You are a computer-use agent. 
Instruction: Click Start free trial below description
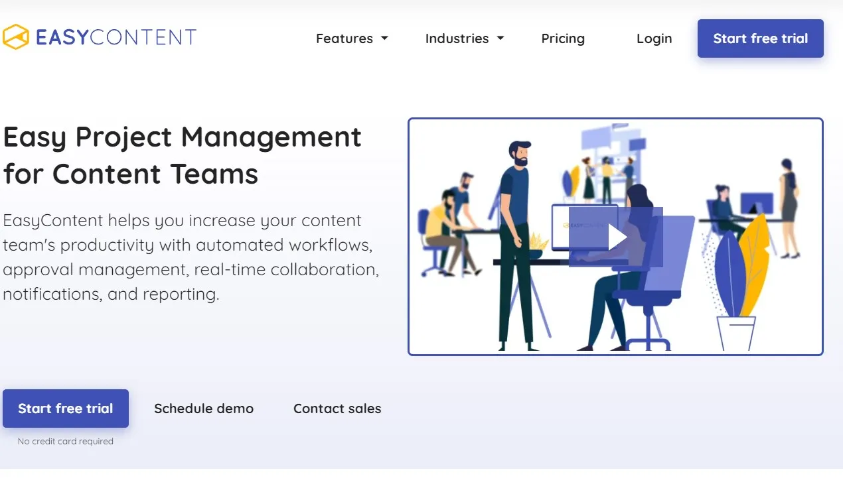coord(66,409)
